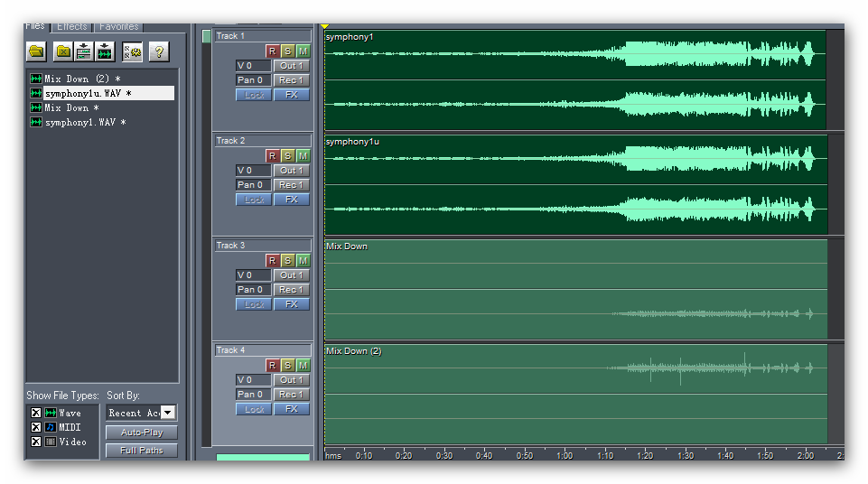Click waveform icon beside Mix Down (2)
Viewport: 868px width, 484px height.
click(x=36, y=79)
